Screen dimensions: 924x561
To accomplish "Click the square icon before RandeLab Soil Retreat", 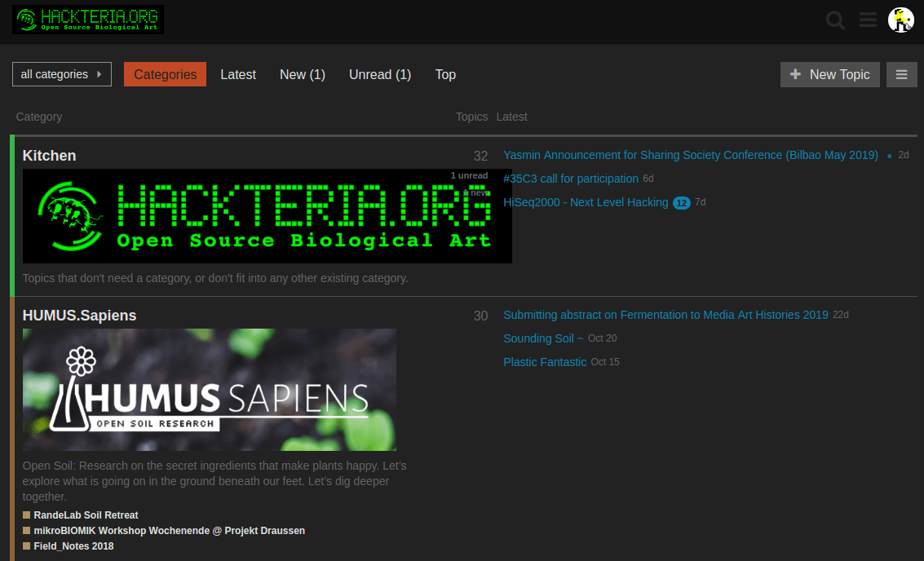I will 27,515.
